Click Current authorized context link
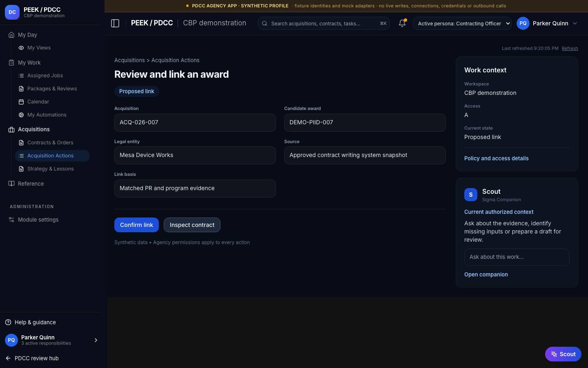The image size is (588, 368). click(x=499, y=212)
